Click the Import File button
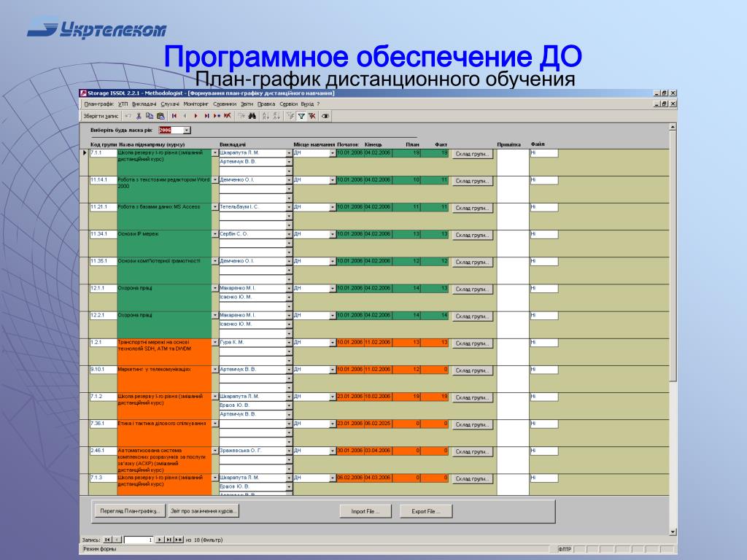The width and height of the screenshot is (747, 560). [365, 511]
